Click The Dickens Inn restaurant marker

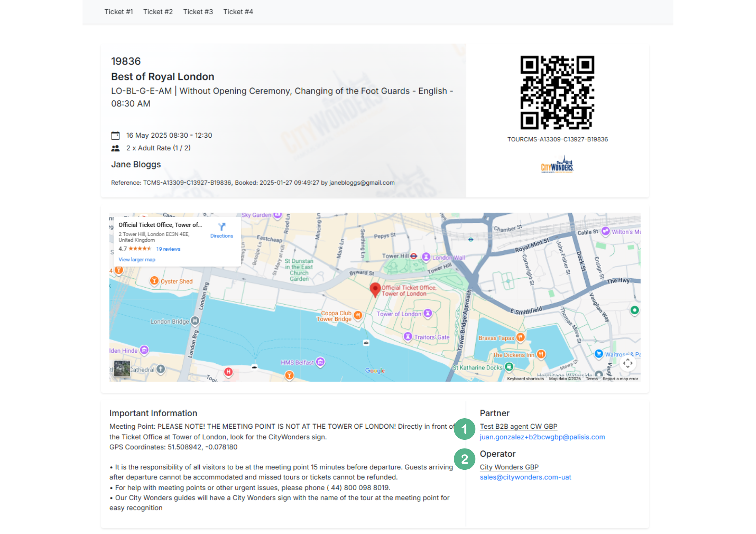541,354
